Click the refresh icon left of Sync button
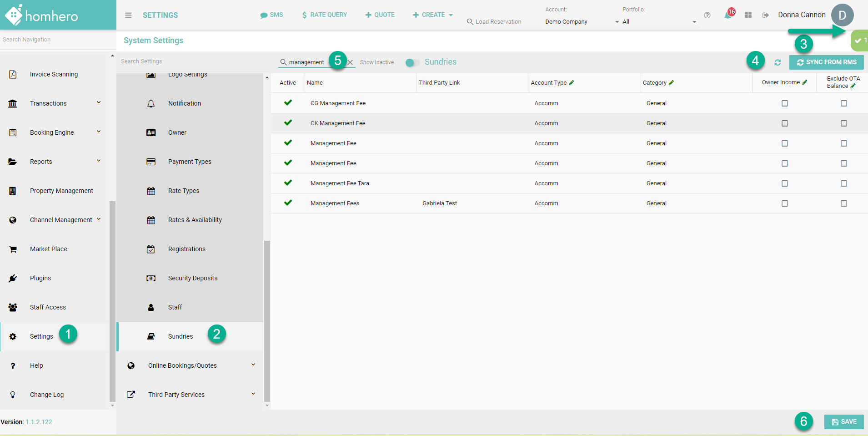 coord(778,62)
